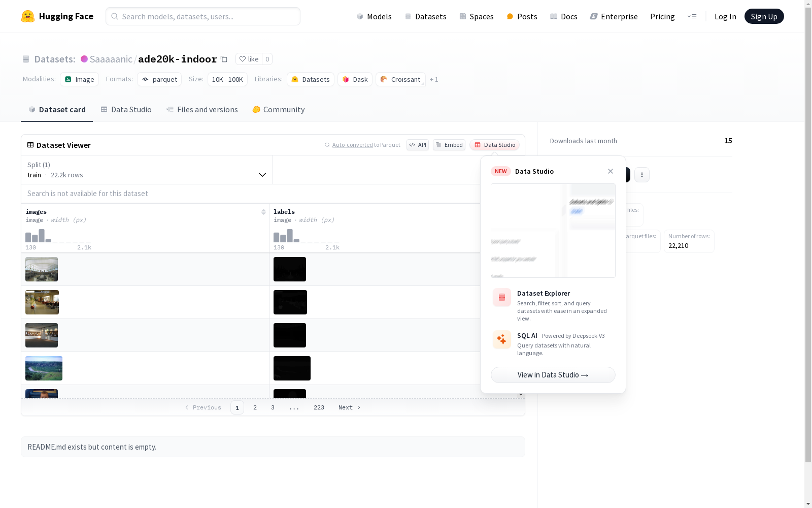The height and width of the screenshot is (508, 812).
Task: Open the third row's gallery image thumbnail
Action: pos(42,335)
